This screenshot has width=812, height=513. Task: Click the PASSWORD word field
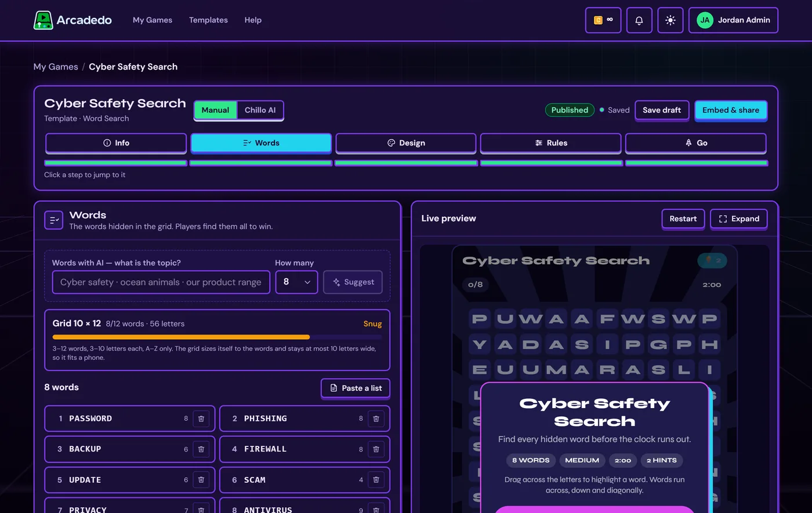[130, 419]
